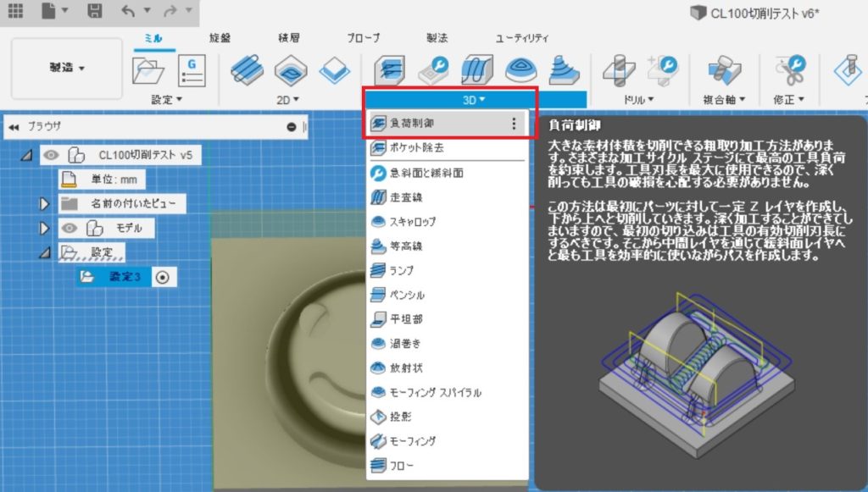Choose 走査線 from the 3D menu
This screenshot has height=492, width=868.
click(448, 197)
